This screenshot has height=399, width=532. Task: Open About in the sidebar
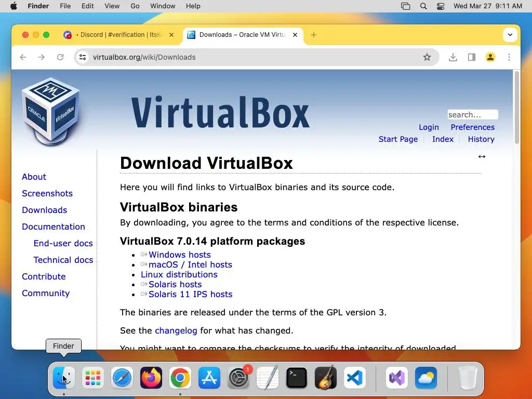[34, 177]
